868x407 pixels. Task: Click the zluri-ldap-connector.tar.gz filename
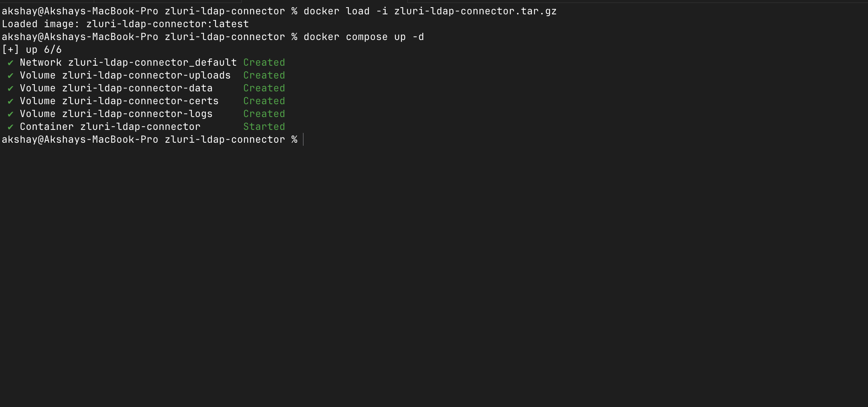coord(476,11)
